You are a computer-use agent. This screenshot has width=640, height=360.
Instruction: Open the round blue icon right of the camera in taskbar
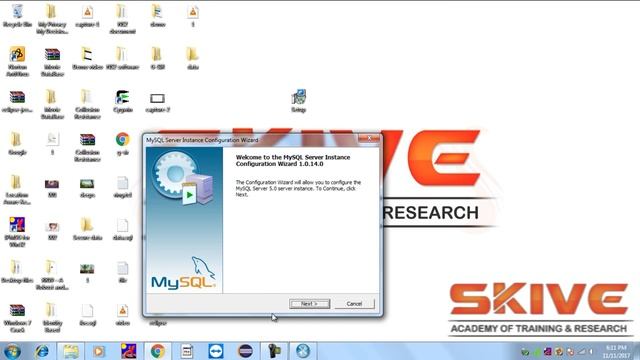click(303, 351)
